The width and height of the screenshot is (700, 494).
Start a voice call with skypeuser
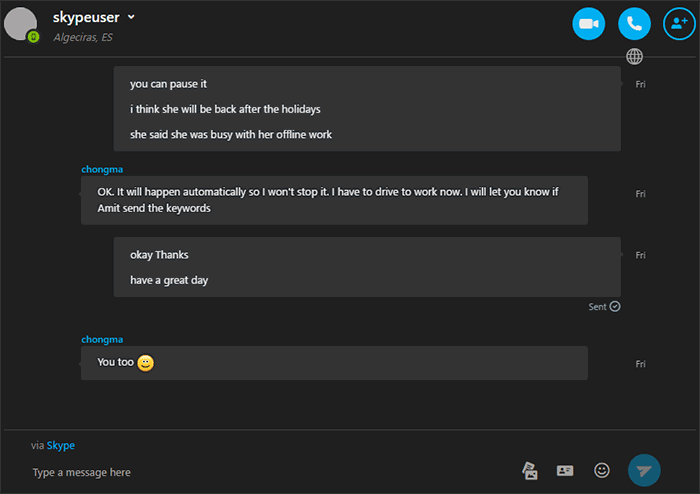coord(634,24)
